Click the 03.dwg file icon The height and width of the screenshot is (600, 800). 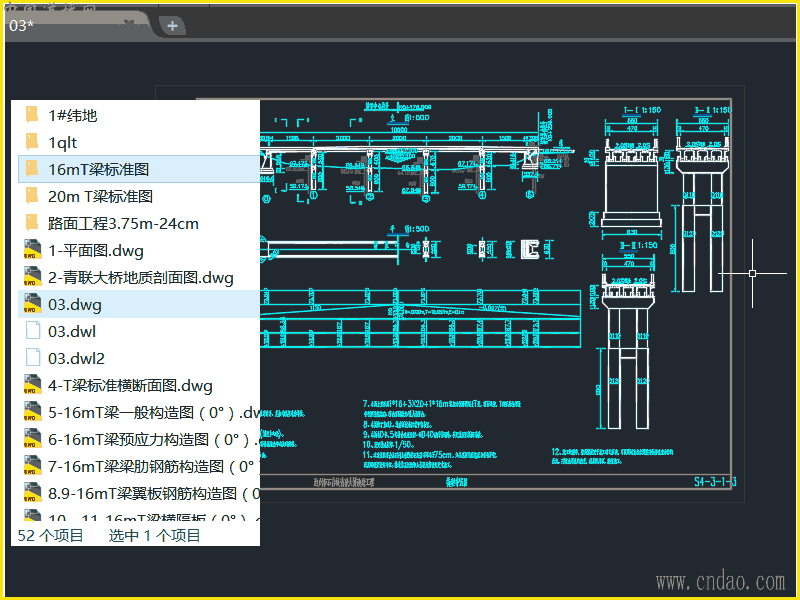[32, 304]
